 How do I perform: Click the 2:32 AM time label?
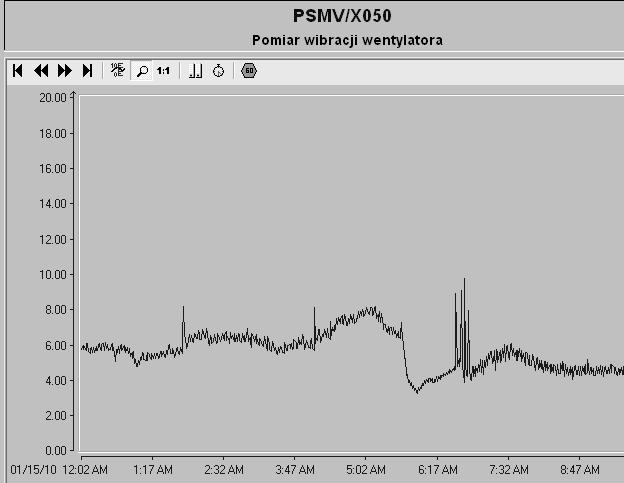[224, 470]
